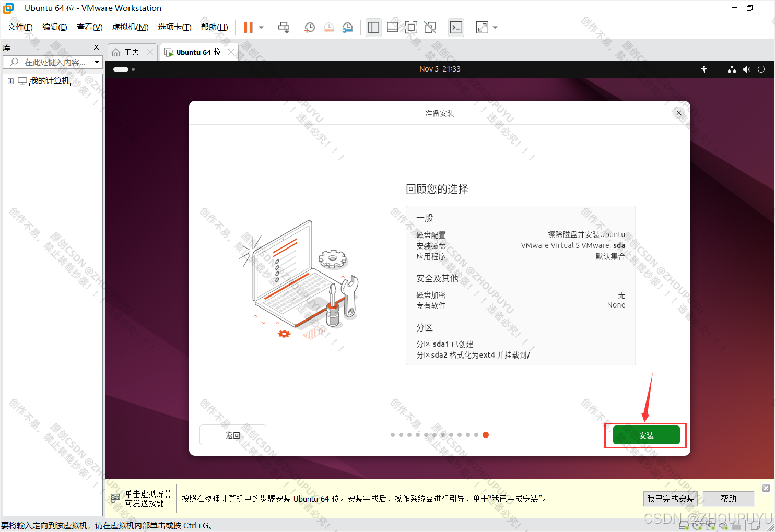Click the green 安装 button

(x=646, y=435)
